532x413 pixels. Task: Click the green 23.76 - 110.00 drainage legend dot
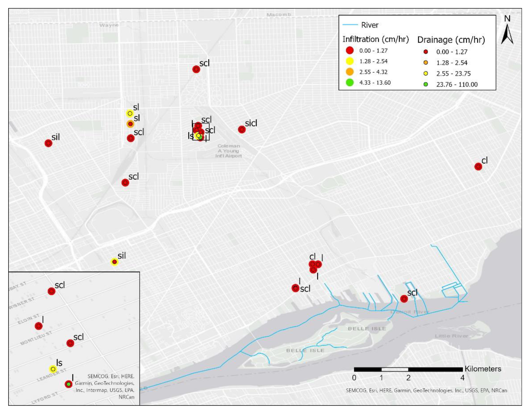(x=426, y=84)
